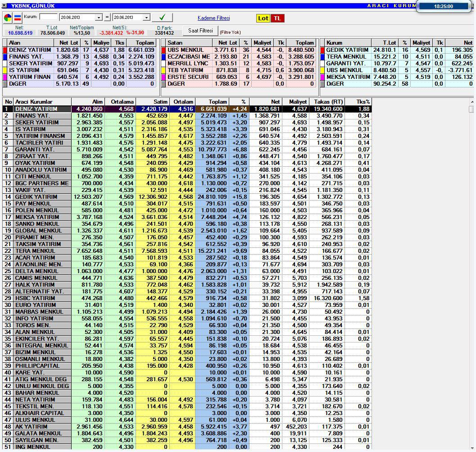Screen dimensions: 476x452
Task: Click the Net value 10.598.519
Action: click(20, 33)
